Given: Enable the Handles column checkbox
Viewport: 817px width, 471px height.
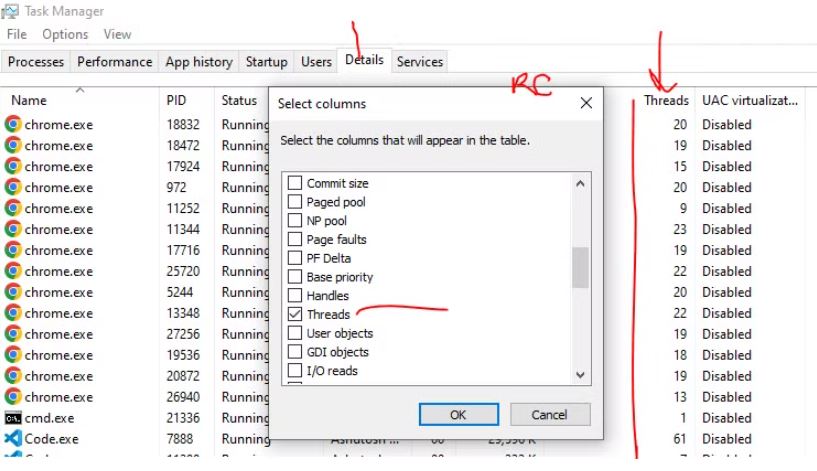Looking at the screenshot, I should (x=295, y=296).
